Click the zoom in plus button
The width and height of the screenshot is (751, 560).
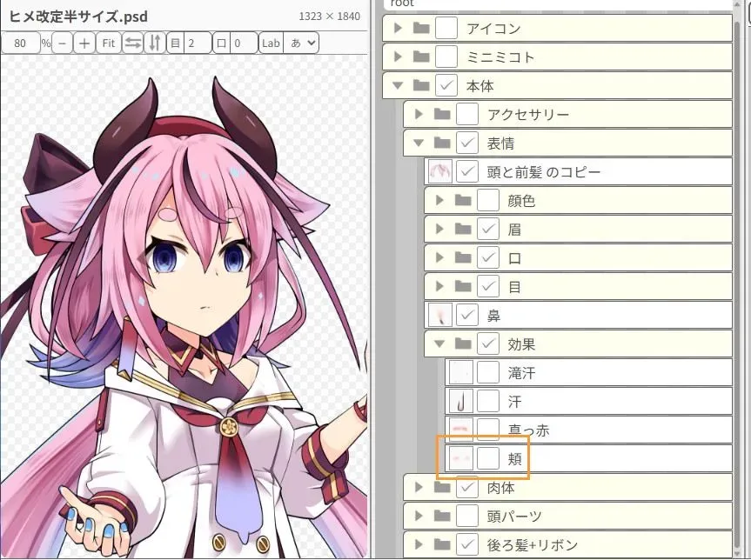pos(84,43)
